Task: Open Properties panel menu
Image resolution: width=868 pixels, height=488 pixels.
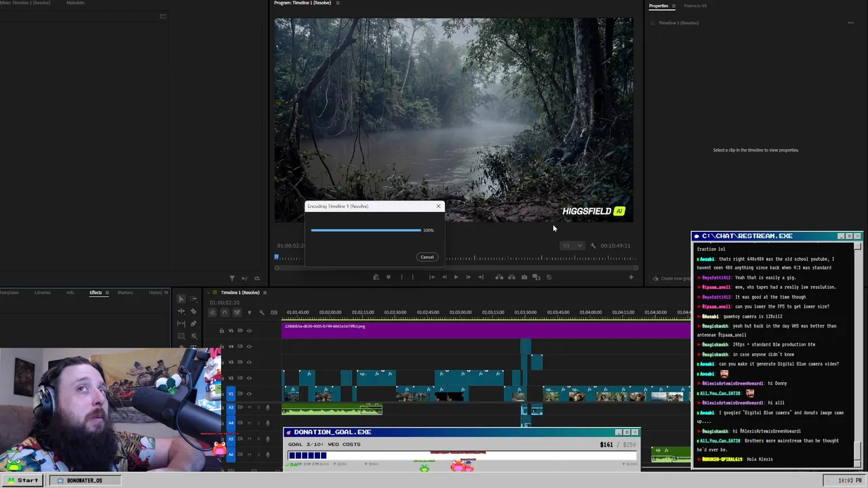Action: click(673, 5)
